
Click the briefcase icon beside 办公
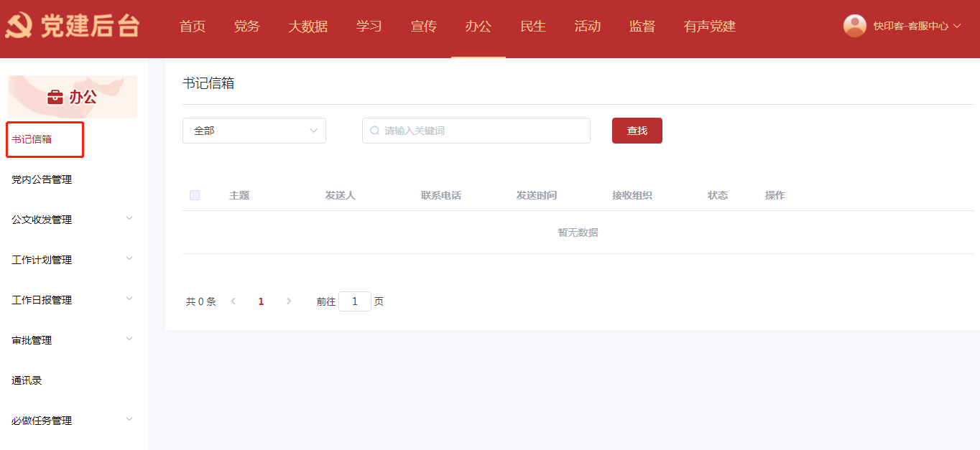tap(55, 97)
